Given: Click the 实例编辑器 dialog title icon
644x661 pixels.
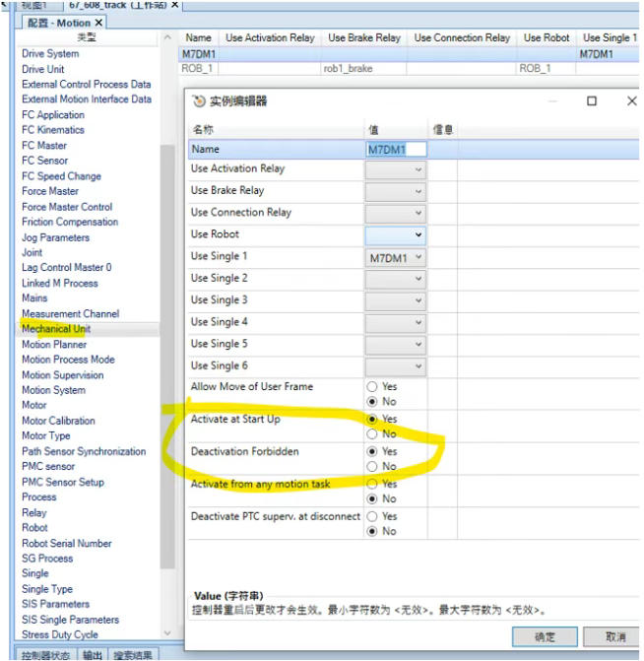Looking at the screenshot, I should pos(199,101).
